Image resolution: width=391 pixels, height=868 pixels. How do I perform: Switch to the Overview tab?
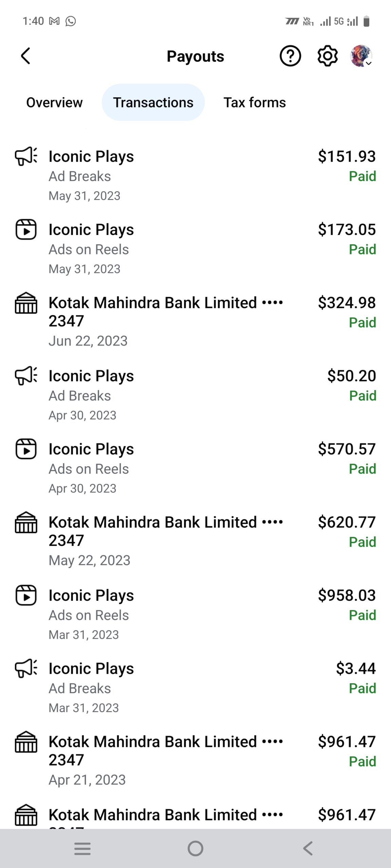point(54,102)
